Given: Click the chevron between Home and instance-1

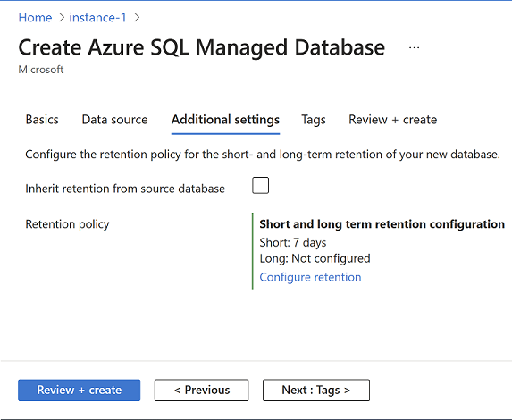Looking at the screenshot, I should 62,18.
